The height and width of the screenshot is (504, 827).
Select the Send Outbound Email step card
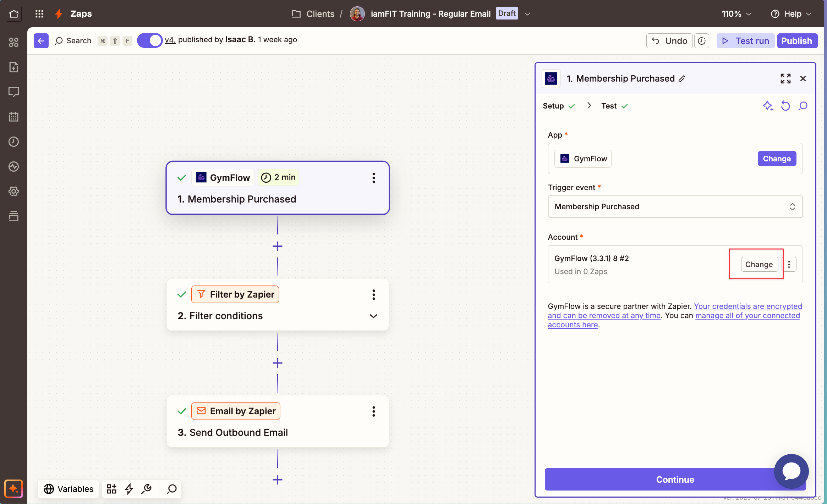click(x=278, y=422)
